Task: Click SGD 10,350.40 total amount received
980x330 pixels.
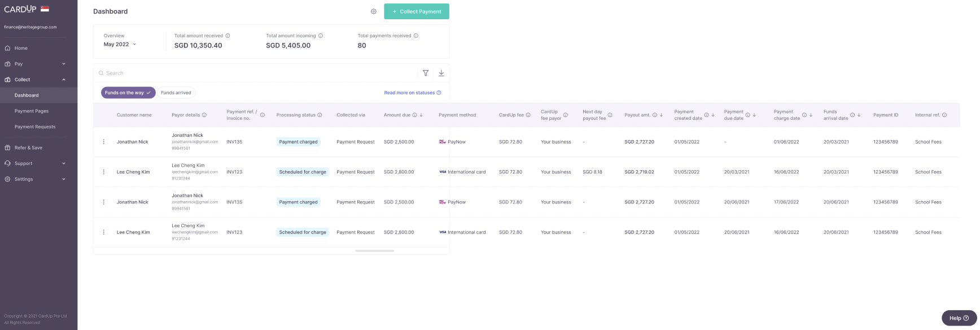Action: (x=198, y=45)
